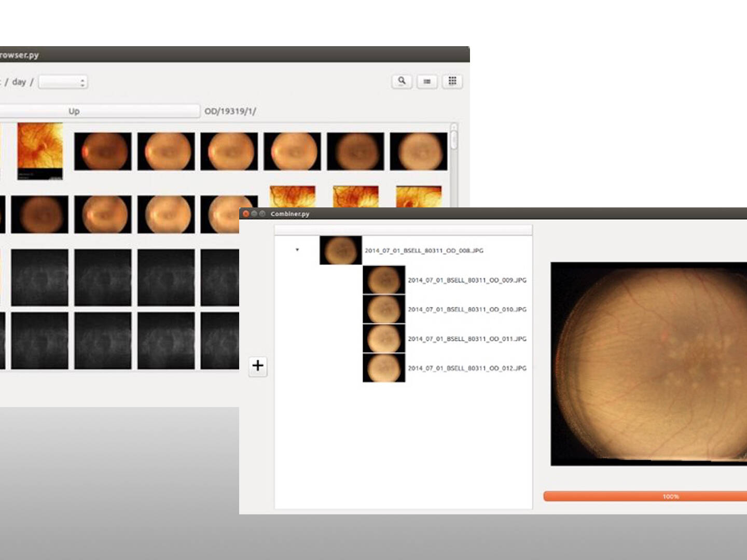Click the spinner arrows on the day selector
Image resolution: width=747 pixels, height=560 pixels.
[82, 81]
